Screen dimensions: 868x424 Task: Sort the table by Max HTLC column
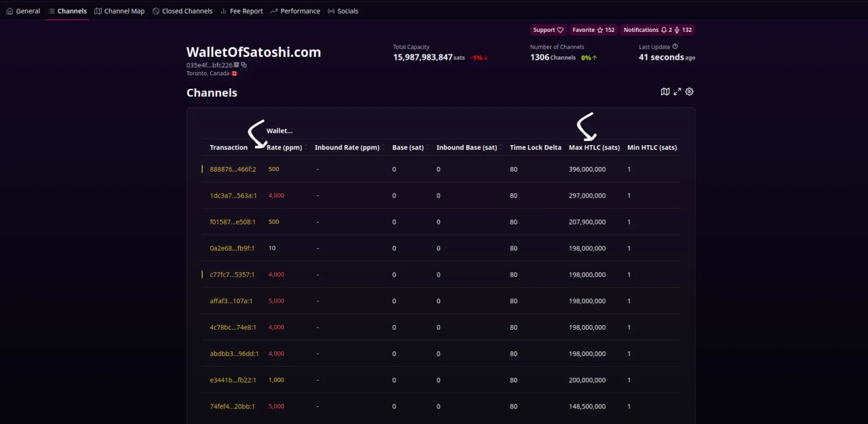593,147
